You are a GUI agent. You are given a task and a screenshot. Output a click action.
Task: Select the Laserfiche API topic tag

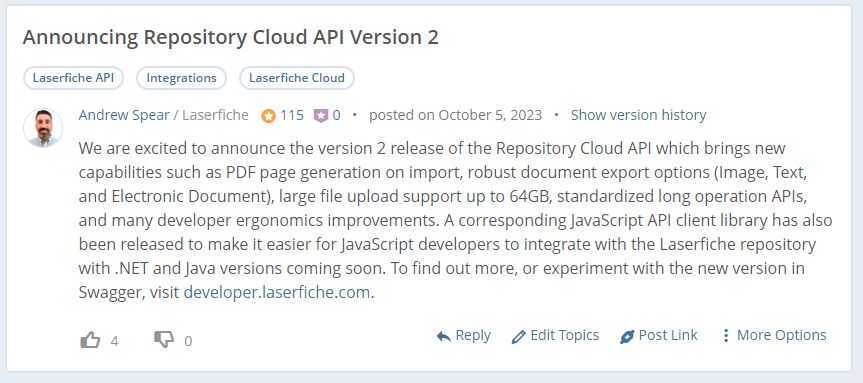point(73,78)
